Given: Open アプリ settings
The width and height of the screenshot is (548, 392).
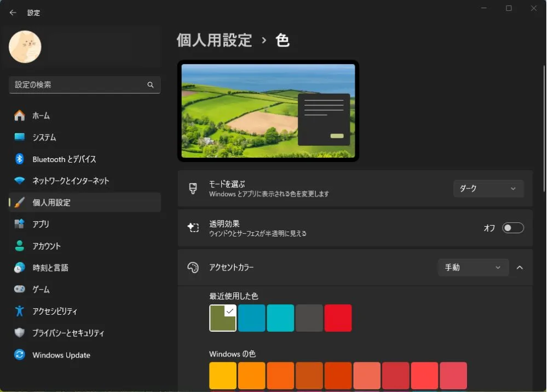Looking at the screenshot, I should pos(84,224).
